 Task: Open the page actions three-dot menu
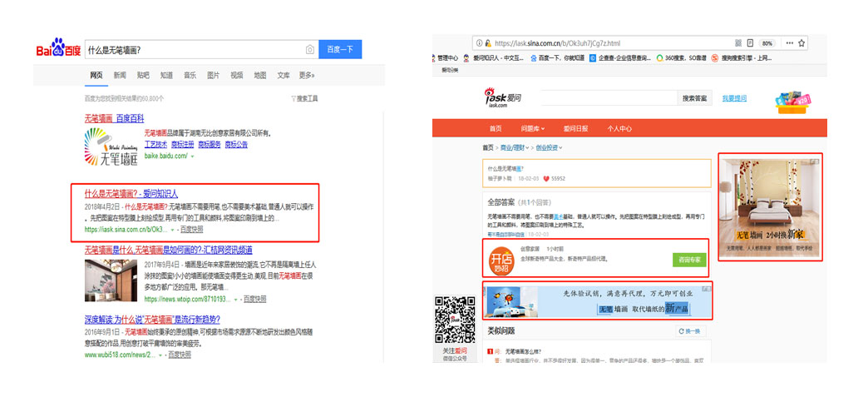coord(789,43)
